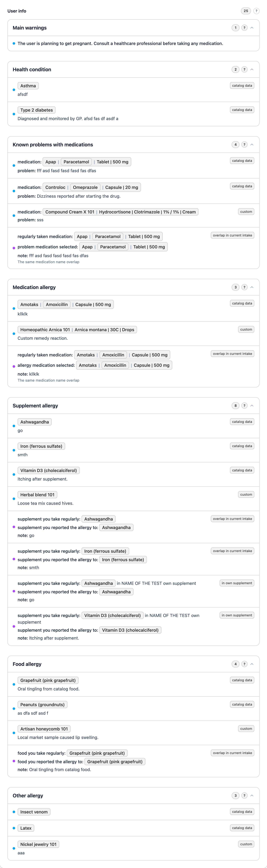The height and width of the screenshot is (868, 267).
Task: Collapse the Supplement allergy section
Action: click(x=252, y=406)
